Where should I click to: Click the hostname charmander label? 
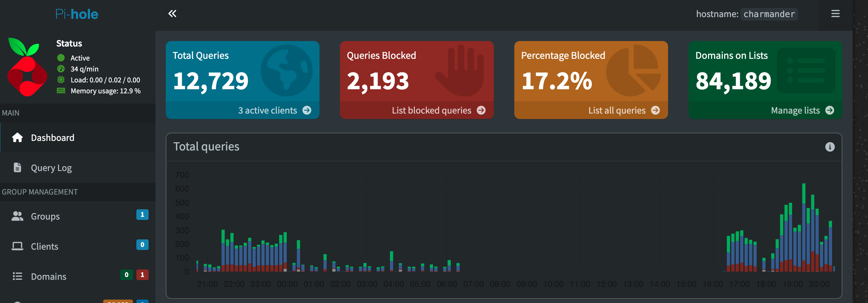[x=769, y=14]
